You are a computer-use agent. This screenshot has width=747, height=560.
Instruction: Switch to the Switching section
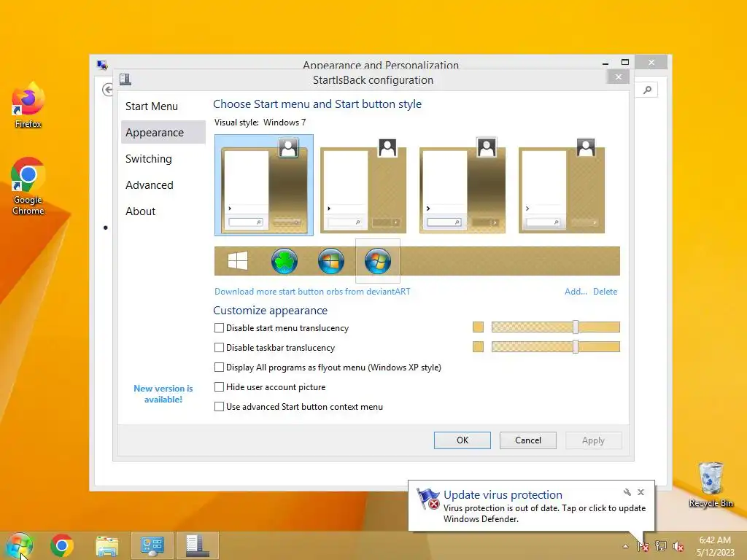pyautogui.click(x=149, y=158)
